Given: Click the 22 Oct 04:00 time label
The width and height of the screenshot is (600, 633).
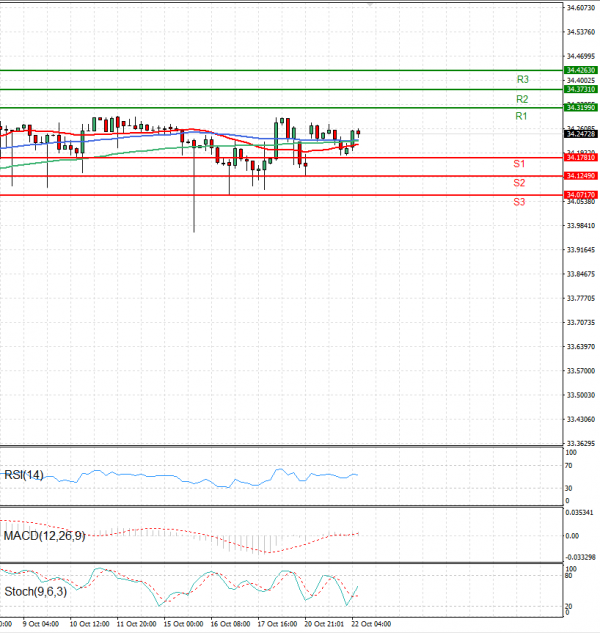Looking at the screenshot, I should point(371,624).
